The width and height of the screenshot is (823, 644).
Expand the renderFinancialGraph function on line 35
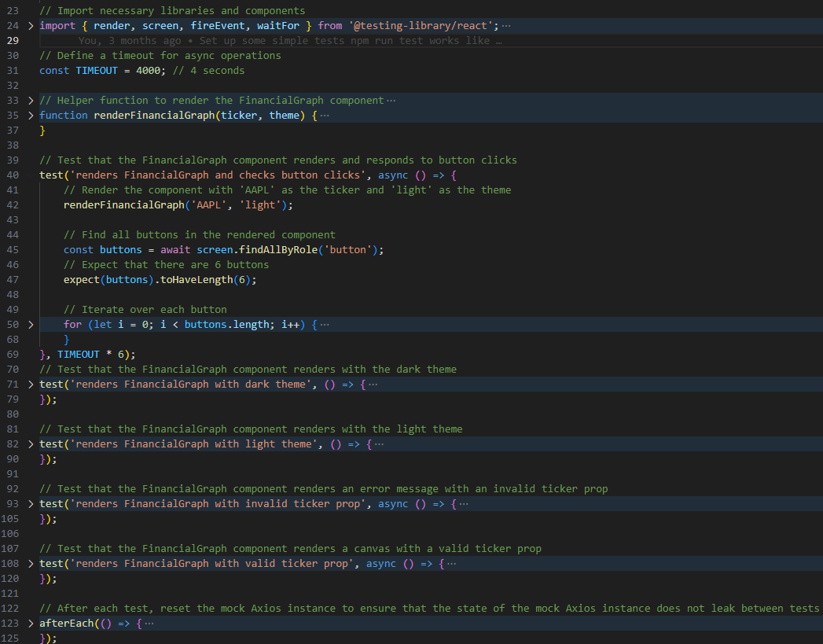coord(31,116)
